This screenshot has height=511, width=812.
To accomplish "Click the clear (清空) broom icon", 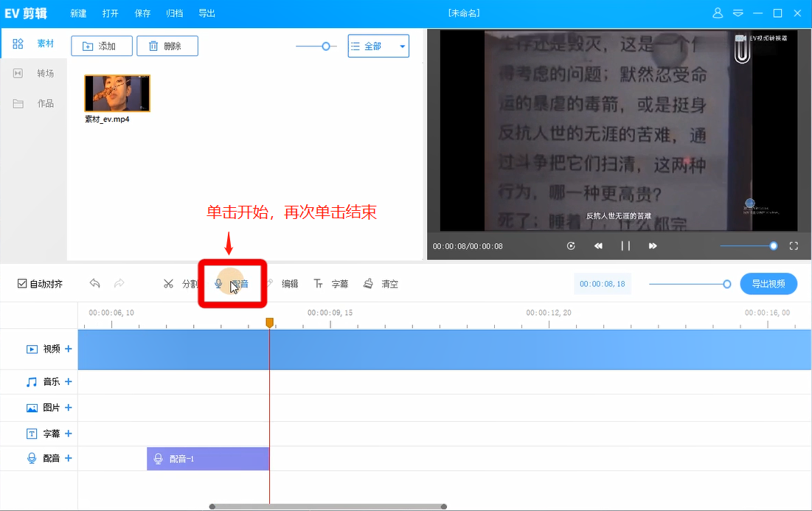I will click(x=368, y=284).
